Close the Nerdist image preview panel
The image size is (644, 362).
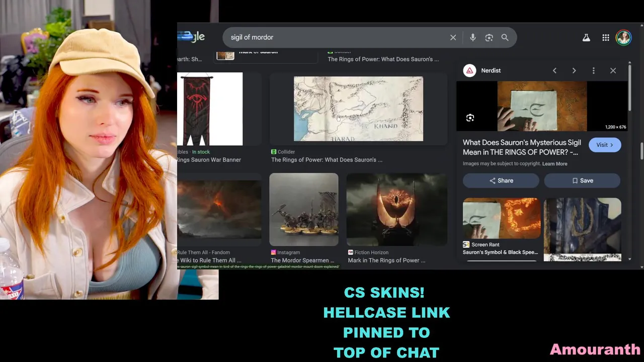pos(613,70)
